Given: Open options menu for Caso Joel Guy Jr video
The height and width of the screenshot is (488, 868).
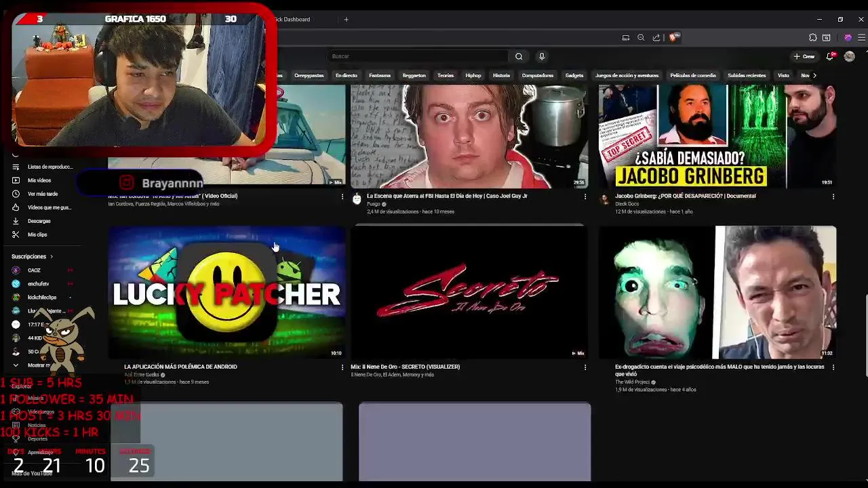Looking at the screenshot, I should click(585, 197).
